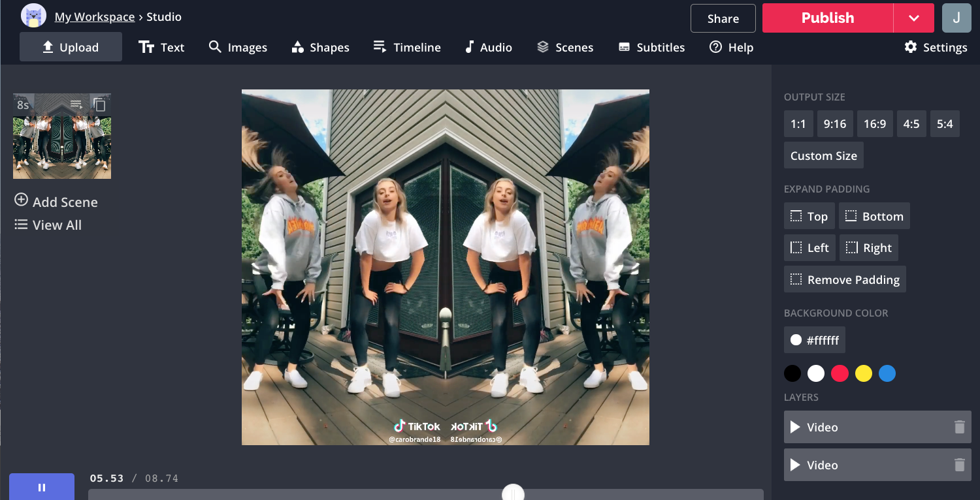Click the timeline icon on the scene thumbnail
Viewport: 980px width, 500px height.
[x=76, y=104]
